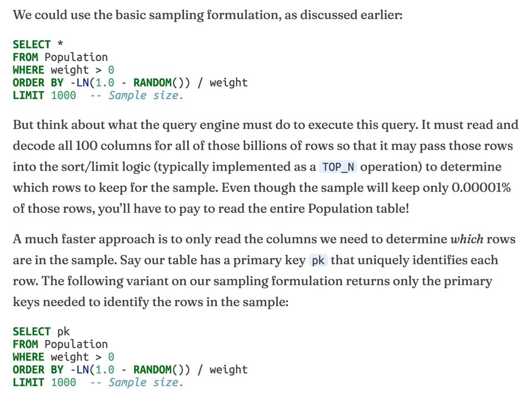Click the sentence starting "We could use"
The image size is (532, 402).
207,15
